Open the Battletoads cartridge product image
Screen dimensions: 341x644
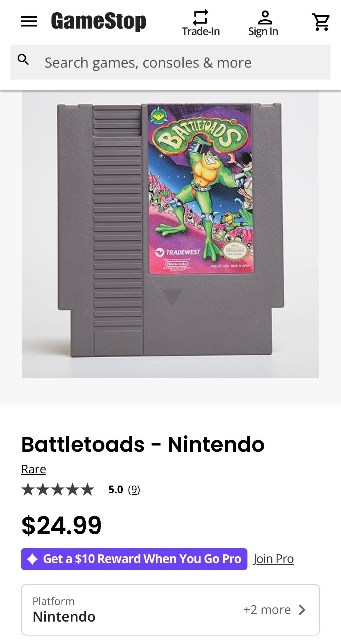tap(170, 234)
